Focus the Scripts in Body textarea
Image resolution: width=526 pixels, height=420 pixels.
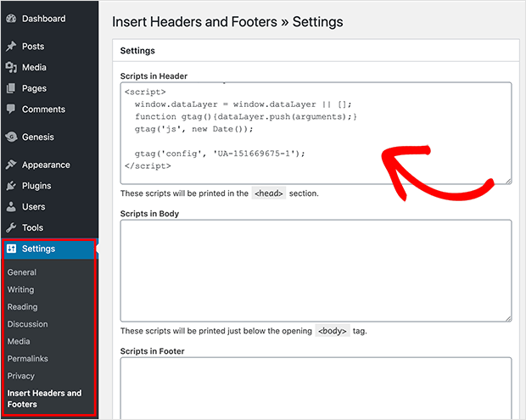[316, 271]
